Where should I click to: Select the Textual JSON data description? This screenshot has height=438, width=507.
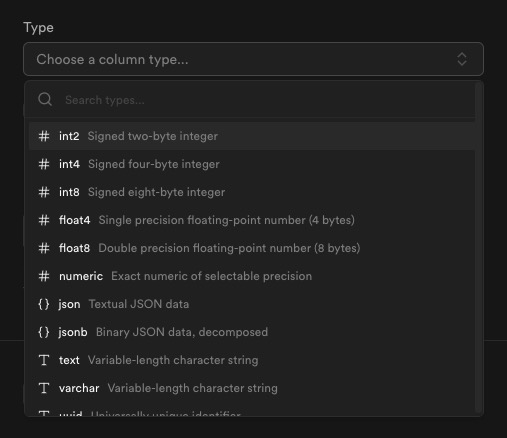click(139, 304)
